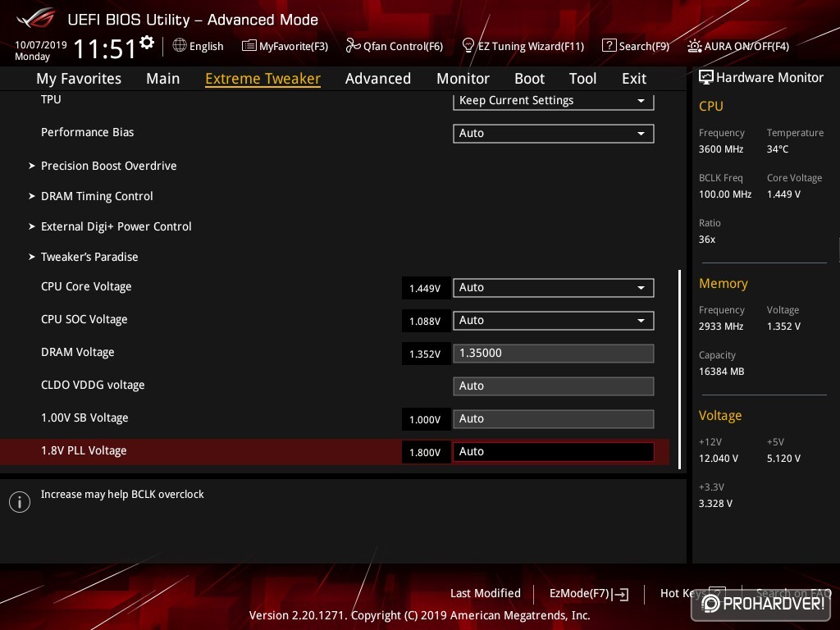
Task: Click 1.8V PLL Voltage Auto field
Action: 554,452
